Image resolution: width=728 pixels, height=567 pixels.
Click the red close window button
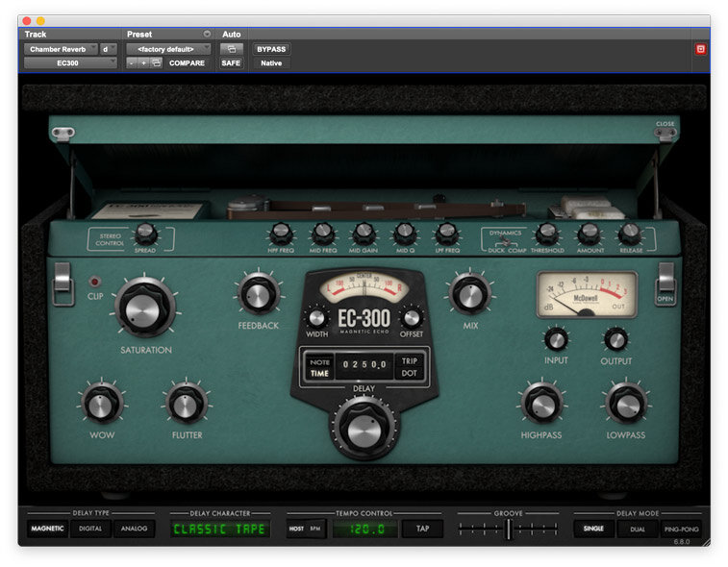27,21
